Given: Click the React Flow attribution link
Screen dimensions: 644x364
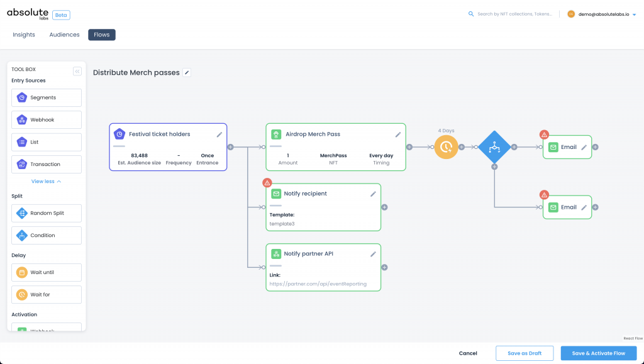Looking at the screenshot, I should click(x=633, y=339).
